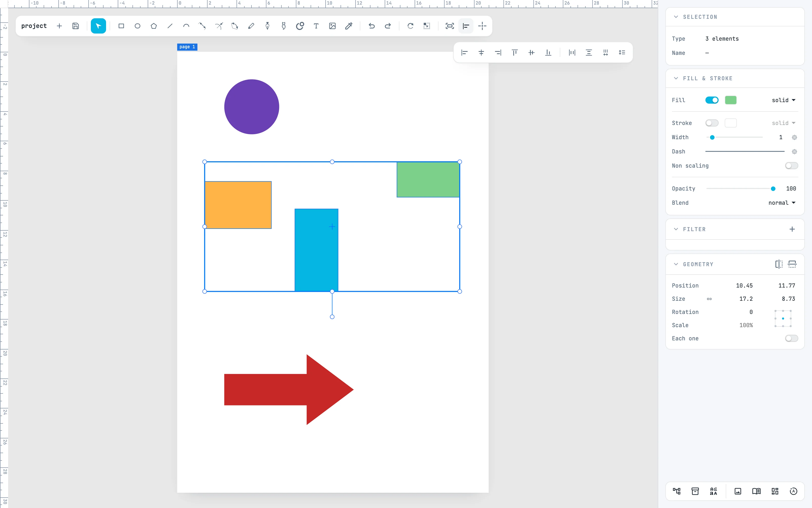Image resolution: width=812 pixels, height=508 pixels.
Task: Click the page 1 label tag
Action: coord(187,47)
